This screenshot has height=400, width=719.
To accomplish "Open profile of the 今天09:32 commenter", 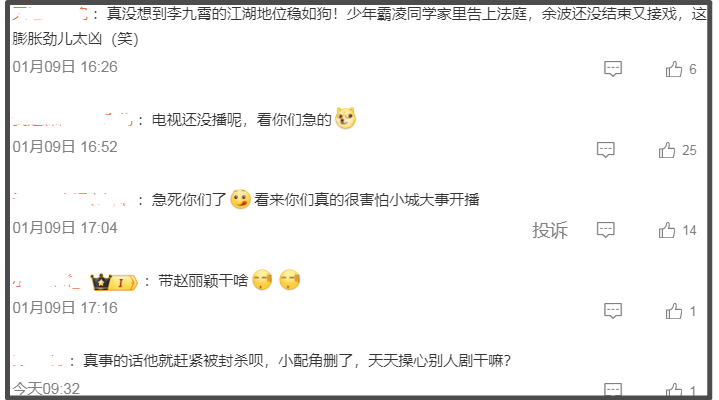I will click(38, 361).
